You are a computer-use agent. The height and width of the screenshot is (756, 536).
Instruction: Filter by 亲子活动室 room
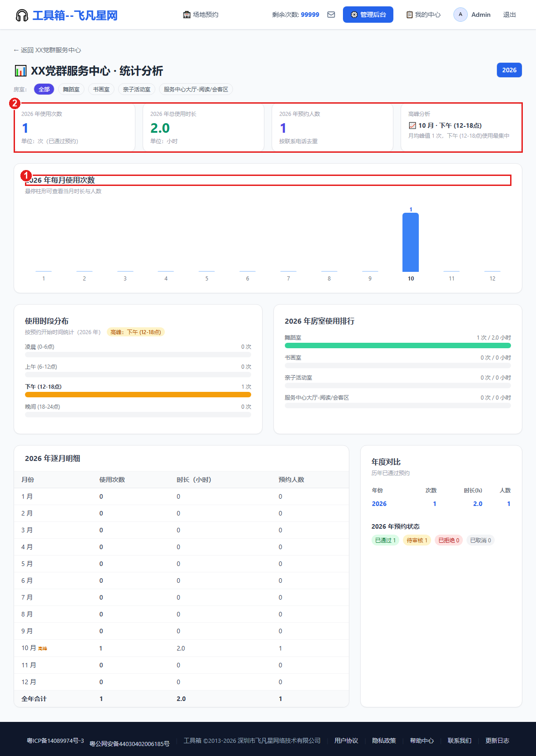(x=137, y=90)
